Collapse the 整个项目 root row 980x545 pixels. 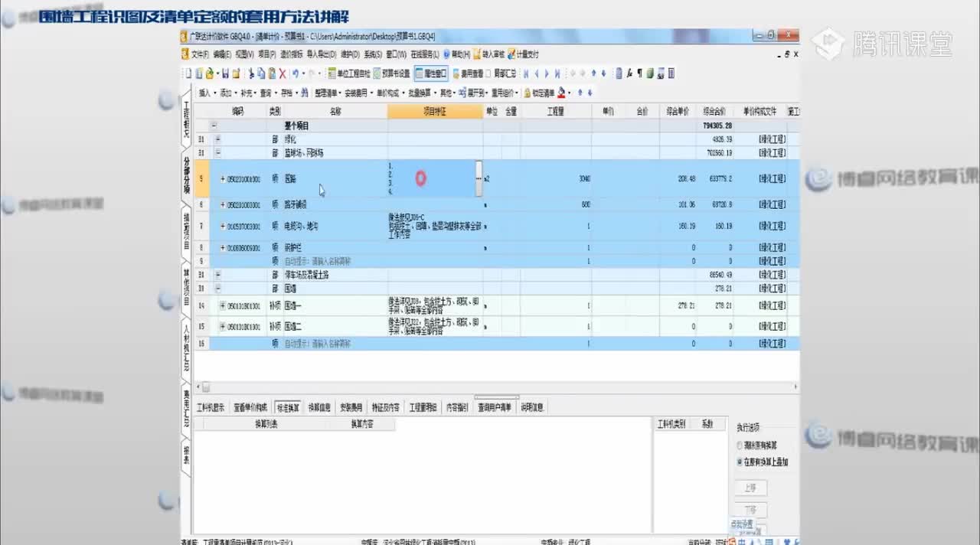[x=214, y=125]
